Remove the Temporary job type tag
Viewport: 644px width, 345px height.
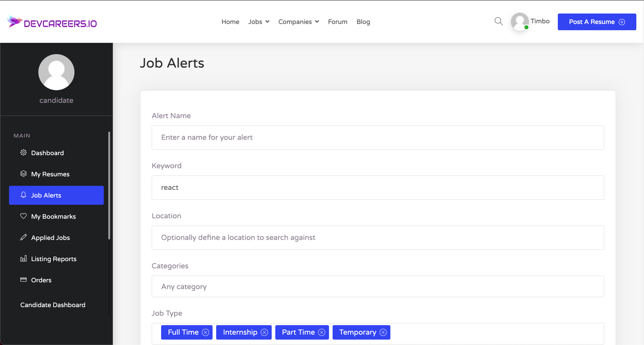(383, 332)
